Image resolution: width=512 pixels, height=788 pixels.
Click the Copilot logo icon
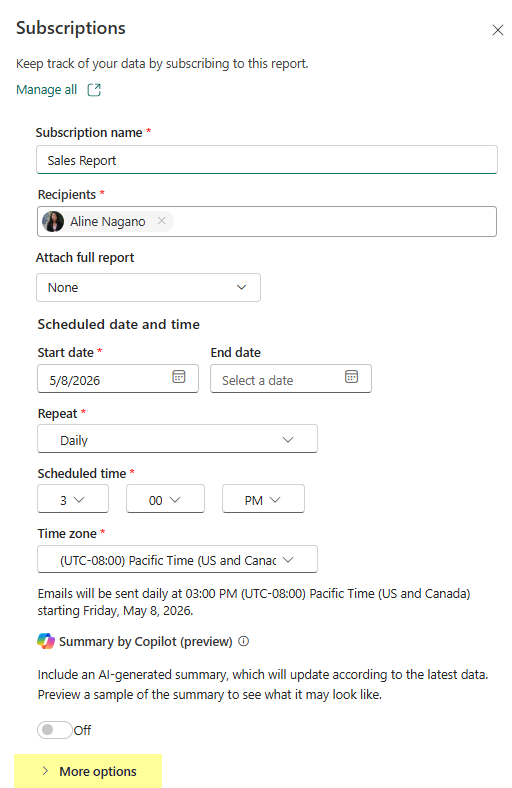coord(46,641)
